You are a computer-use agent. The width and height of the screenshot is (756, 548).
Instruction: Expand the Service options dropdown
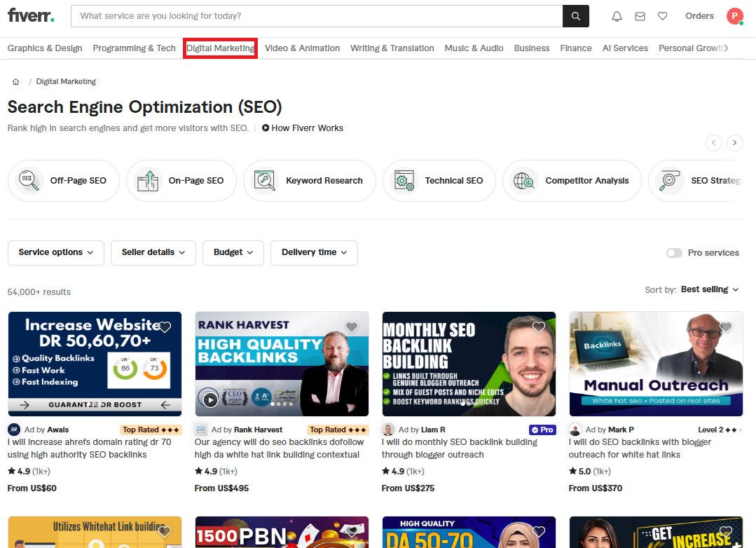tap(56, 252)
